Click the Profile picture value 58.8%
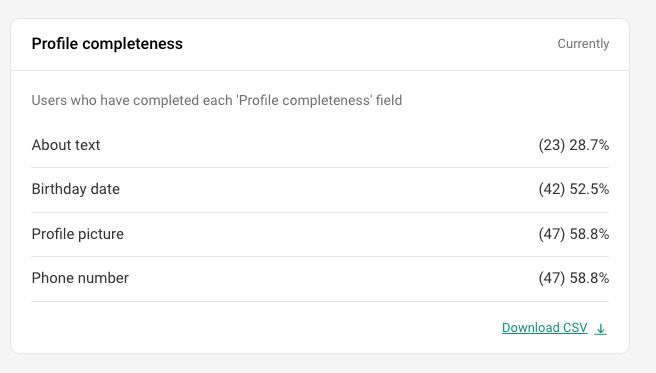Screen dimensions: 656x373 click(x=589, y=234)
